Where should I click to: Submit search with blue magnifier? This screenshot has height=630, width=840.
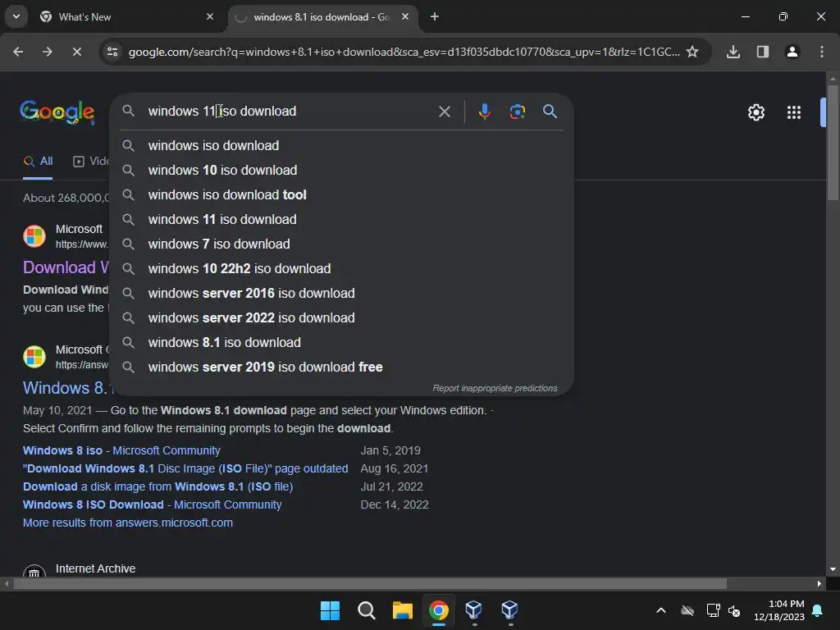[550, 112]
